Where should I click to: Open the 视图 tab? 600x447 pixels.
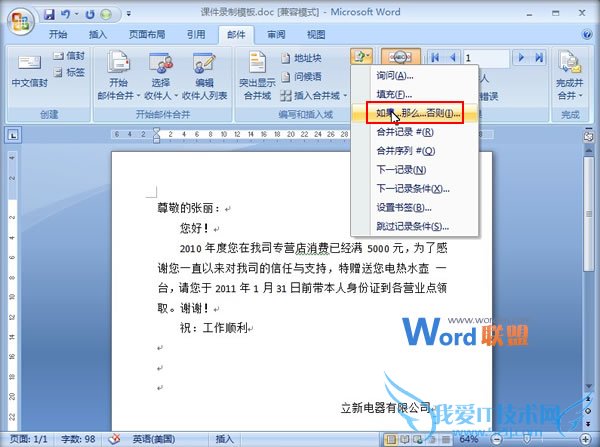[x=316, y=34]
